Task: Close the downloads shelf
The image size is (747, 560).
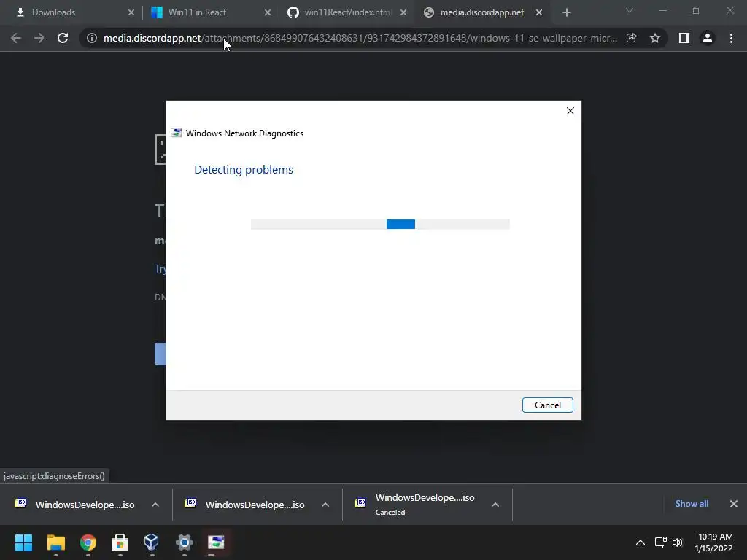Action: coord(734,504)
